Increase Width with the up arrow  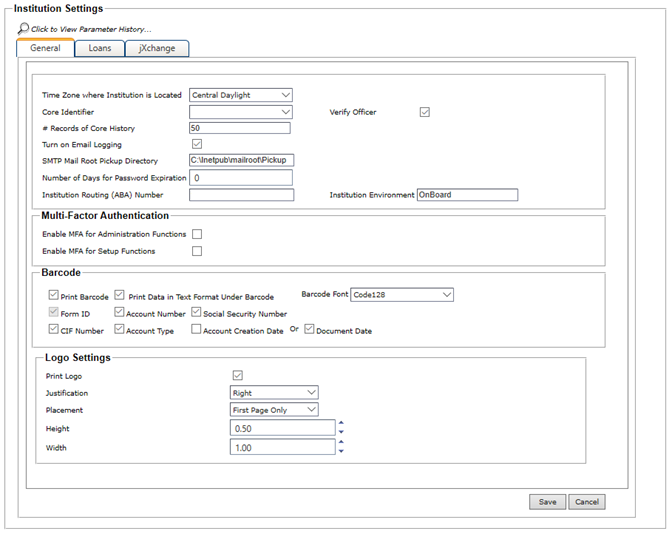tap(342, 442)
